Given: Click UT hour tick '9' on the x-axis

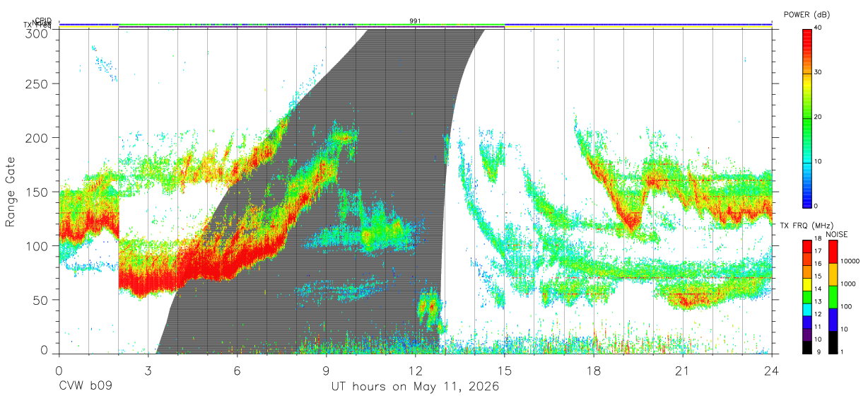Looking at the screenshot, I should (327, 371).
